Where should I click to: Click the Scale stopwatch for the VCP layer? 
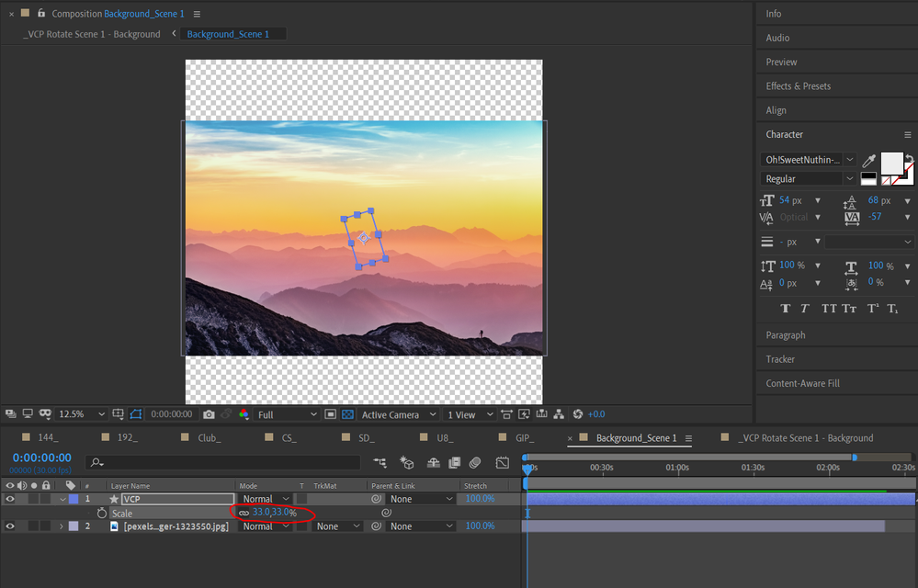pyautogui.click(x=102, y=513)
